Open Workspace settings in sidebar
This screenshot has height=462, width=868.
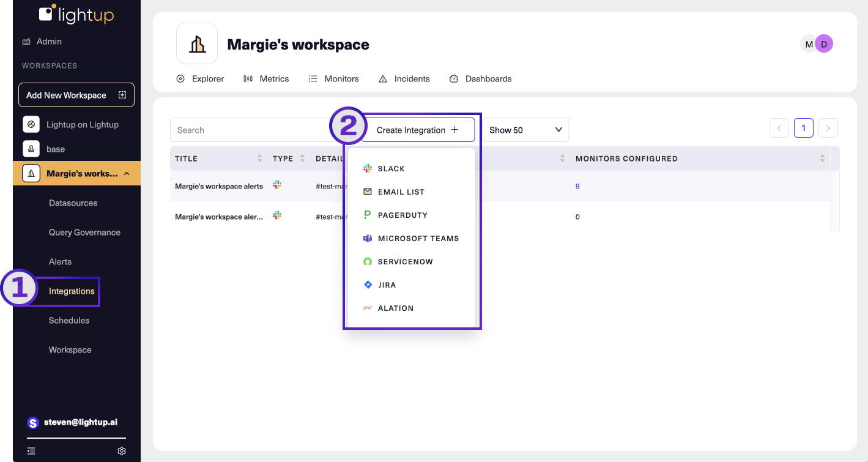(70, 349)
